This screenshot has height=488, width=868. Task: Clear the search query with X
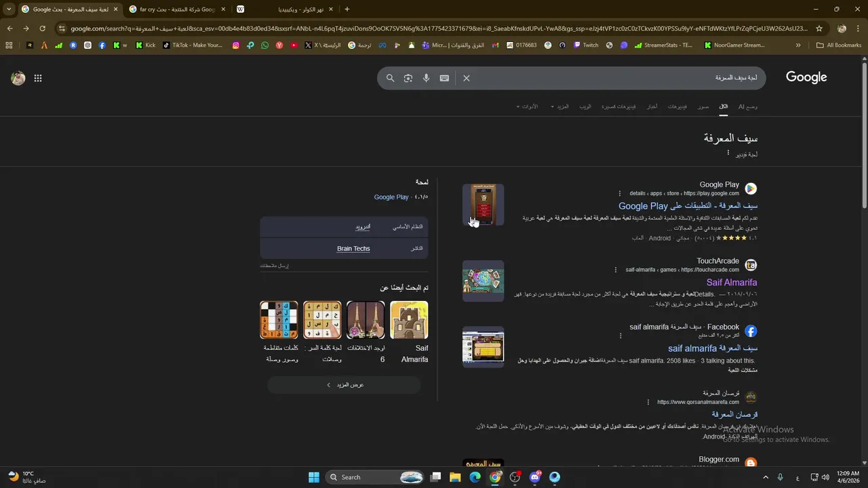tap(467, 78)
